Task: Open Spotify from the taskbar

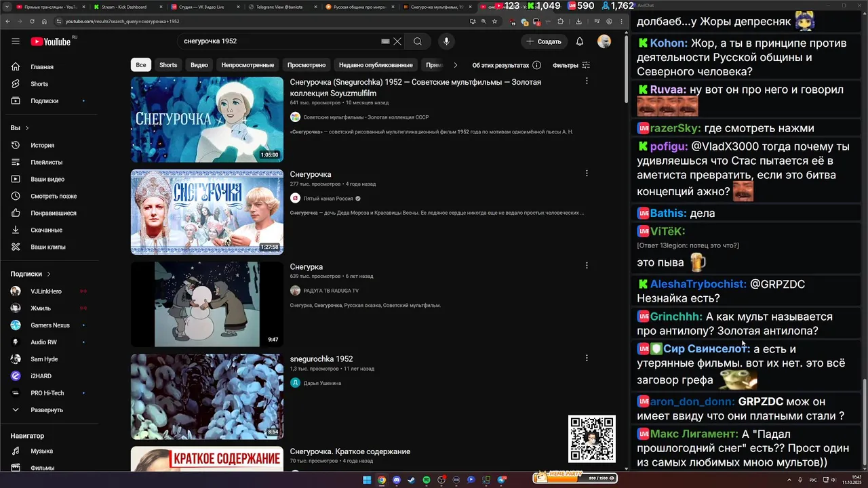Action: tap(427, 480)
